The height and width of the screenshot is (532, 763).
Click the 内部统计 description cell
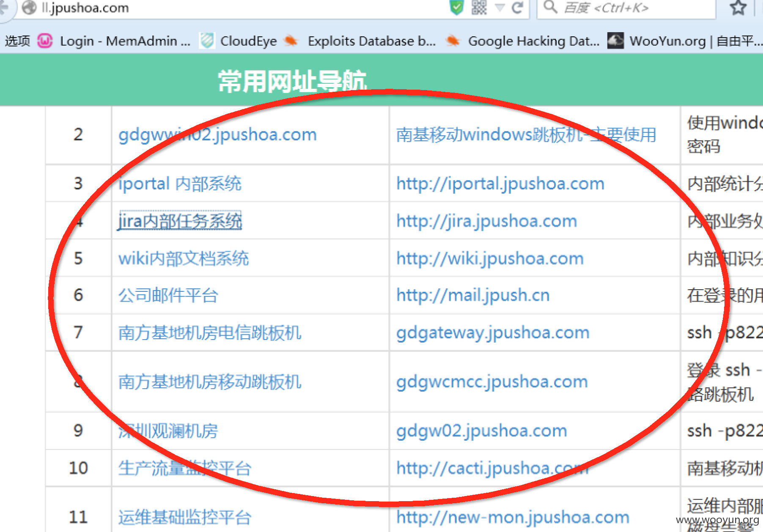coord(722,184)
